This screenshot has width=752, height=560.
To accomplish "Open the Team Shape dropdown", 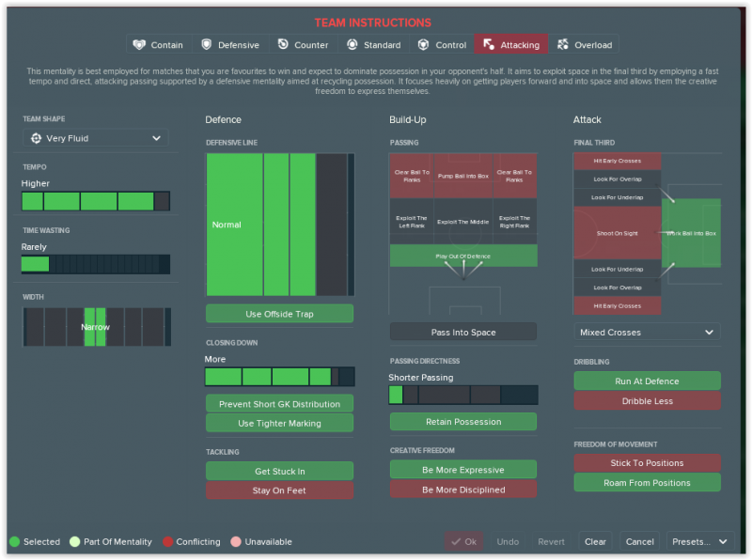I will (96, 138).
